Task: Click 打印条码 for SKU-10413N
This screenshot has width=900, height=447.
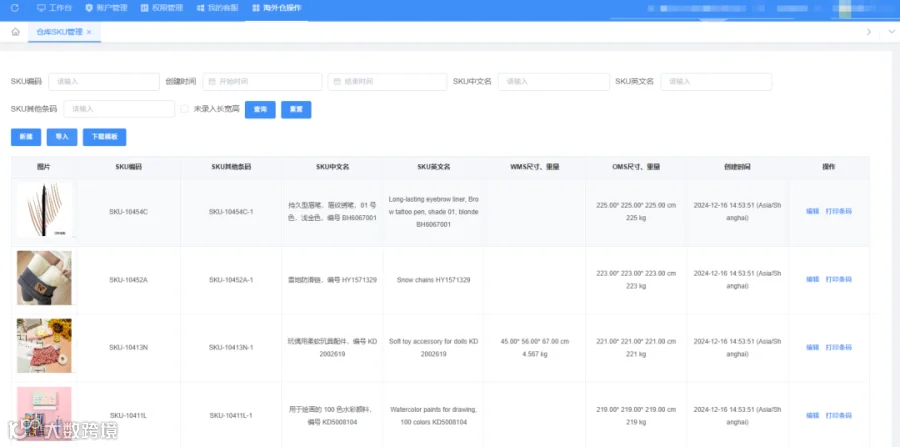Action: tap(839, 347)
